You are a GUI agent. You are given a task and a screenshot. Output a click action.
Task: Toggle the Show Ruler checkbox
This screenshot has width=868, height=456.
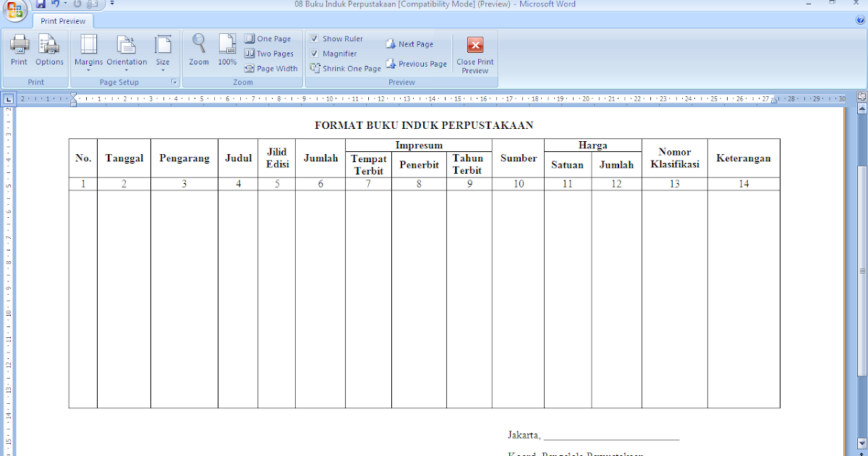(315, 39)
